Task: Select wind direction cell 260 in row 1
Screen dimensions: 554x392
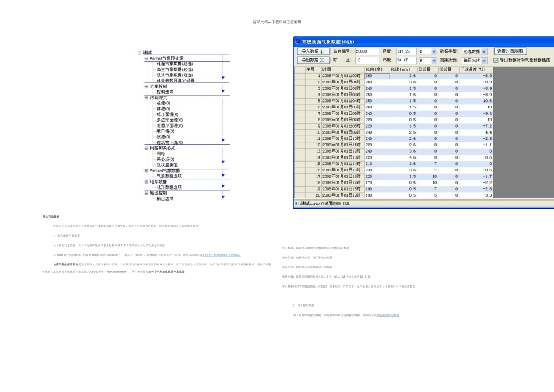Action: tap(377, 76)
